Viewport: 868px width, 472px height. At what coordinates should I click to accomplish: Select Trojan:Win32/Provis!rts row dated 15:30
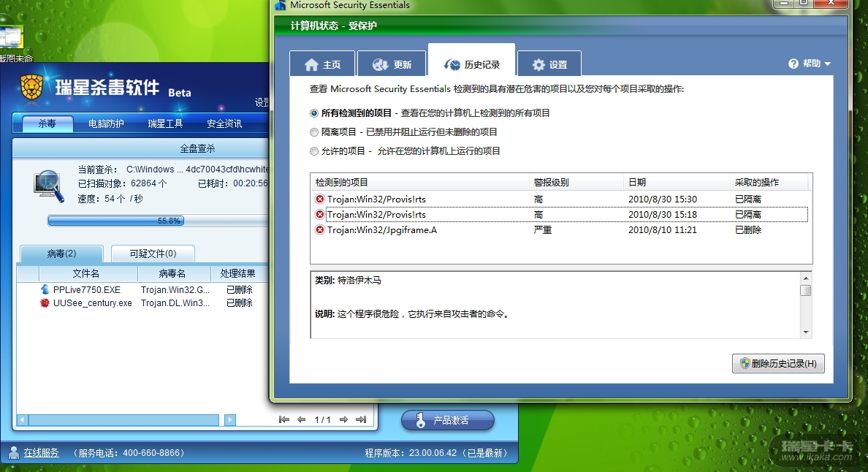pyautogui.click(x=561, y=199)
